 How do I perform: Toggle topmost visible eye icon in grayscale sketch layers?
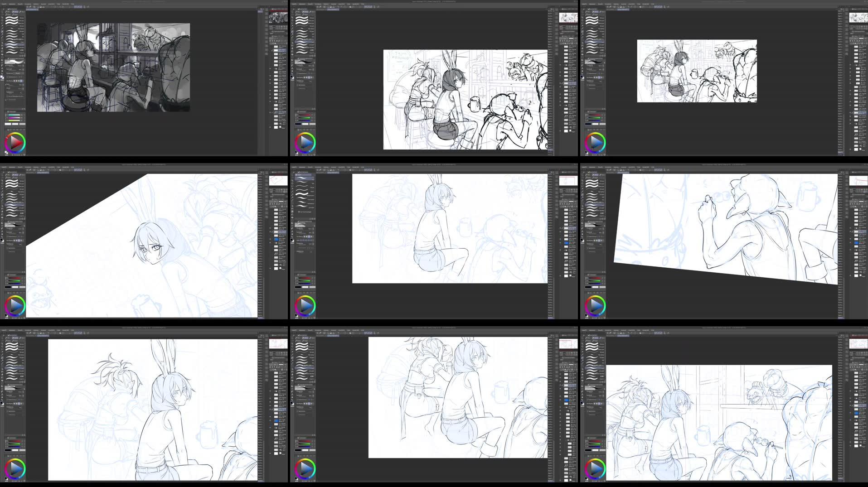tap(270, 68)
